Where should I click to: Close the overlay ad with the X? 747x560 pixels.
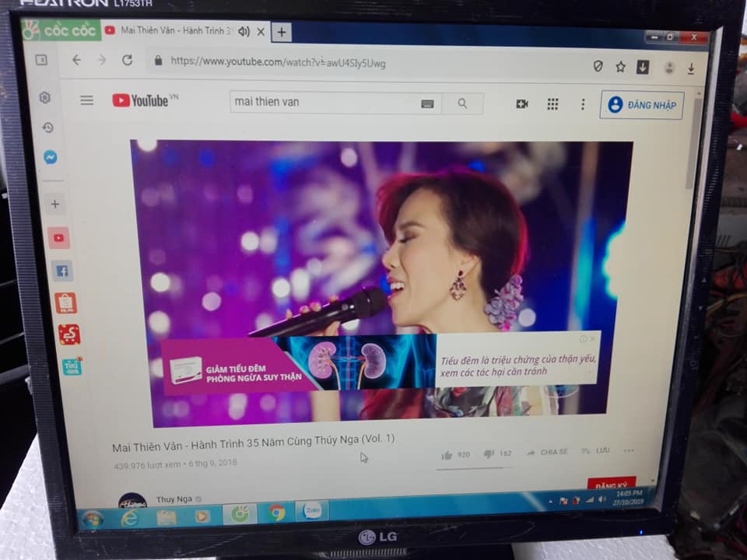click(x=593, y=338)
